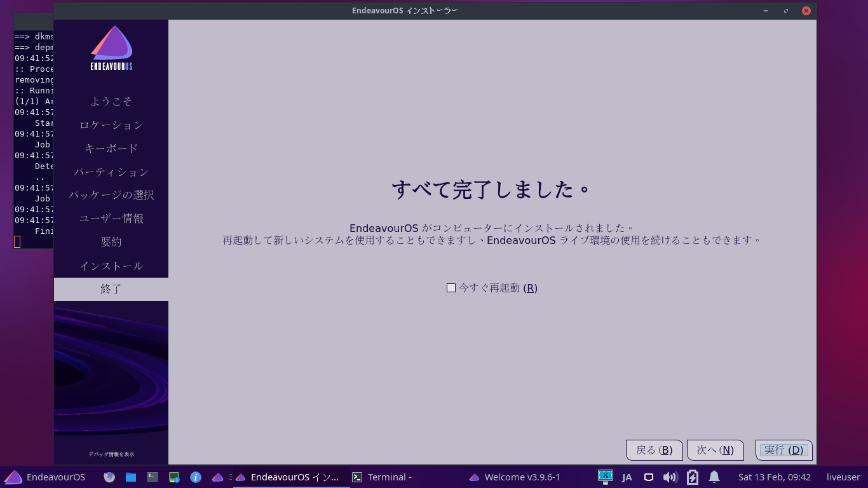Viewport: 868px width, 488px height.
Task: Select the インストール step in sidebar
Action: pos(111,266)
